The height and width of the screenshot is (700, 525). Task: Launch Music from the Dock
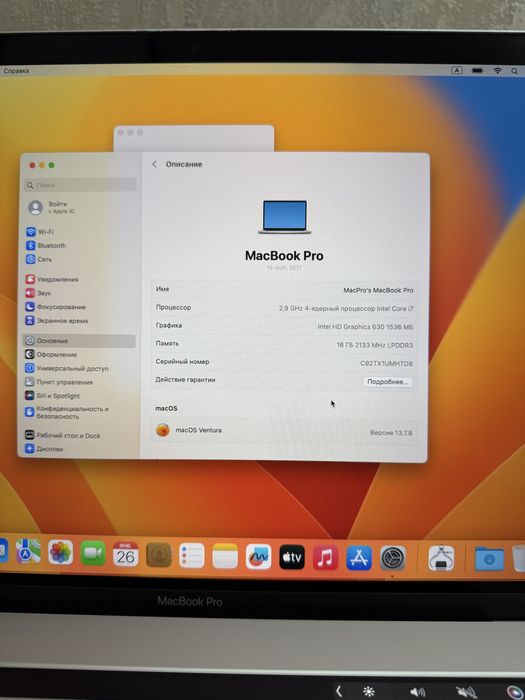[x=325, y=558]
